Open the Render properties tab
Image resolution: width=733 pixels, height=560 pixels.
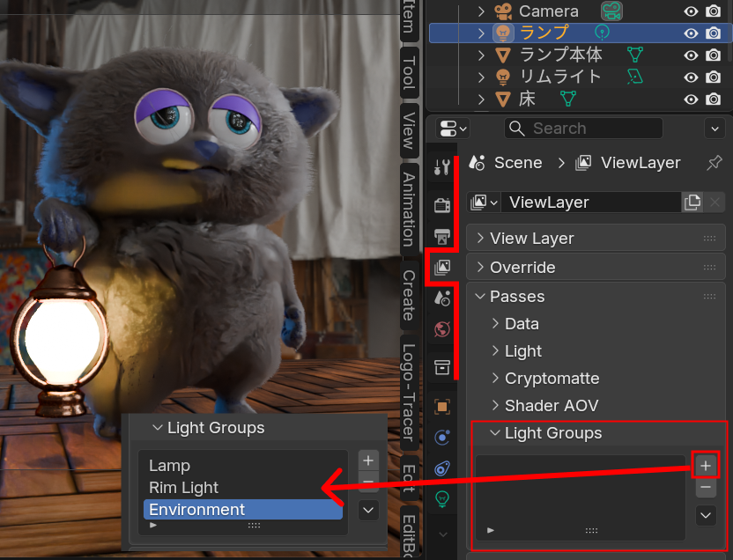click(x=442, y=205)
